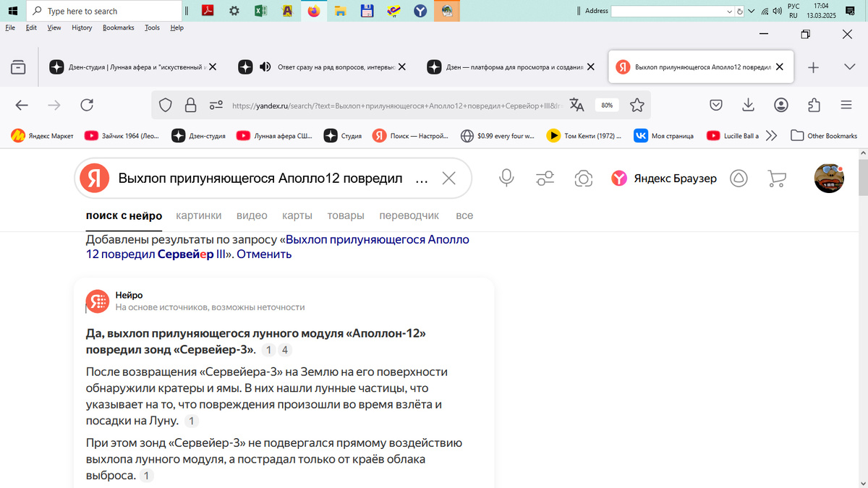Viewport: 868px width, 488px height.
Task: Click the Save to Pocket icon
Action: [716, 106]
